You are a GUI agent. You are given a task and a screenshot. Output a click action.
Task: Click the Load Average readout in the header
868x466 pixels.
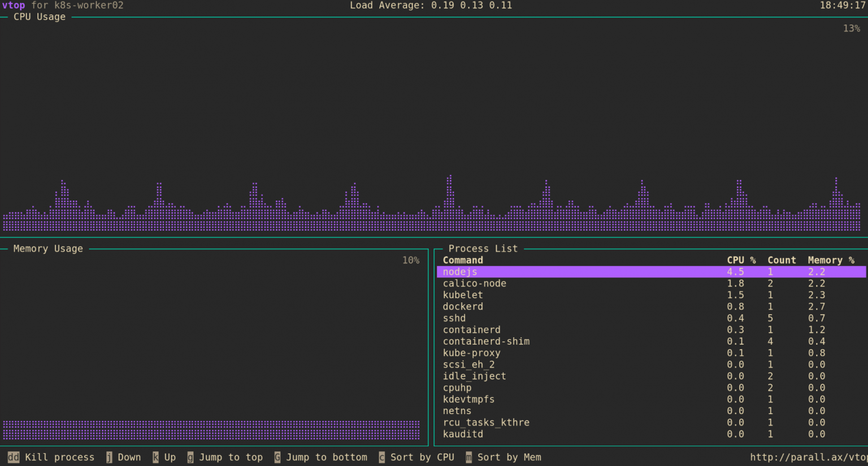point(431,5)
